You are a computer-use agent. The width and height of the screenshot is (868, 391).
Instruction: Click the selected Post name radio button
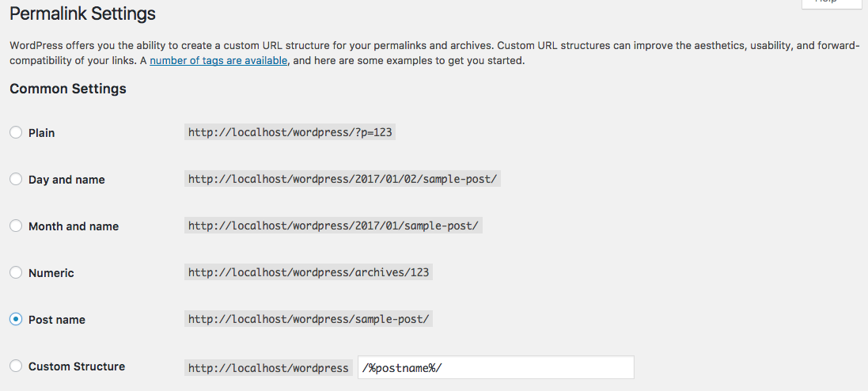(16, 320)
